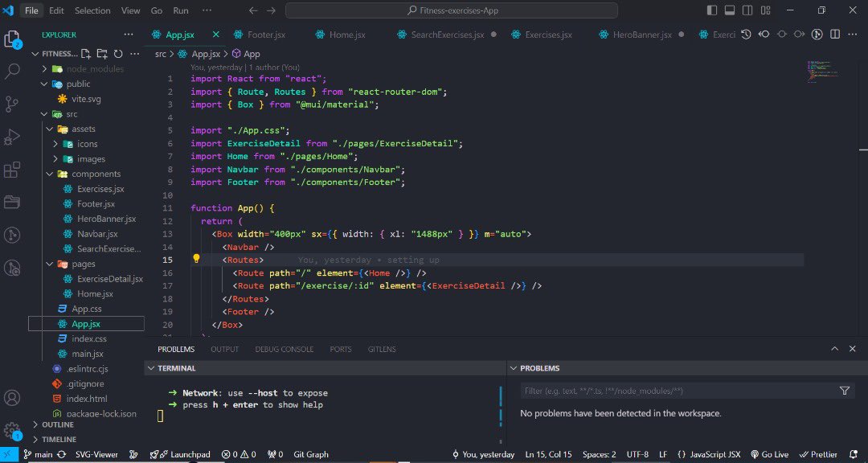This screenshot has width=868, height=463.
Task: Open the notifications bell icon
Action: pos(853,454)
